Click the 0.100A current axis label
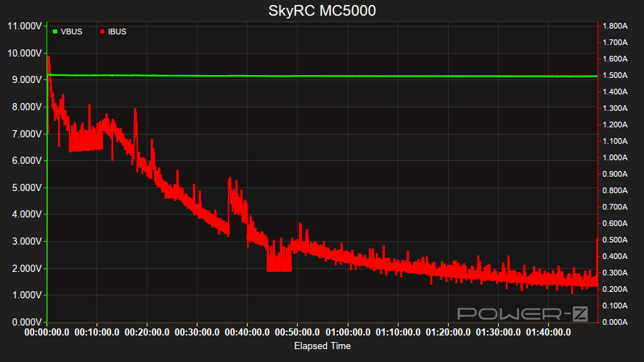The image size is (644, 362). (x=615, y=305)
